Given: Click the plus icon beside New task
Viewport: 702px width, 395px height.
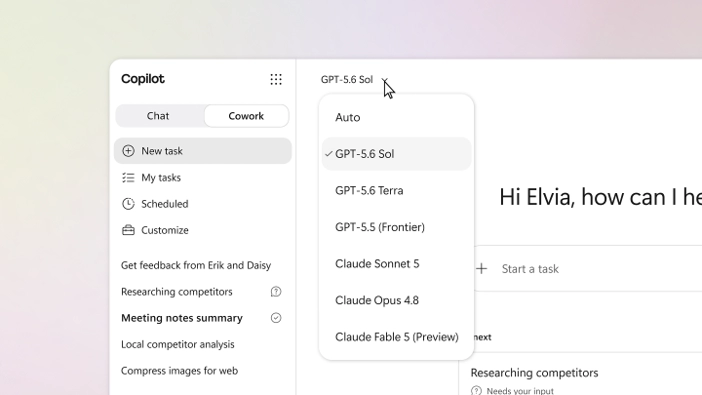Looking at the screenshot, I should click(x=128, y=151).
